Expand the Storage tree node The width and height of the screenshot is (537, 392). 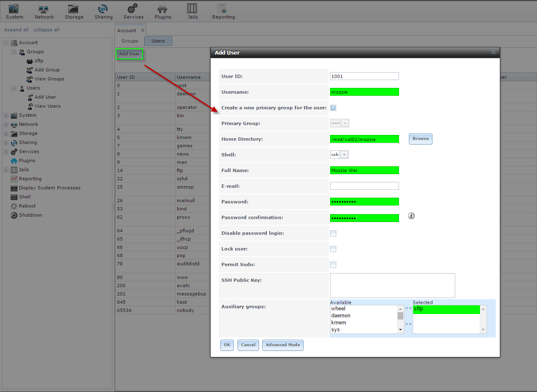point(6,133)
